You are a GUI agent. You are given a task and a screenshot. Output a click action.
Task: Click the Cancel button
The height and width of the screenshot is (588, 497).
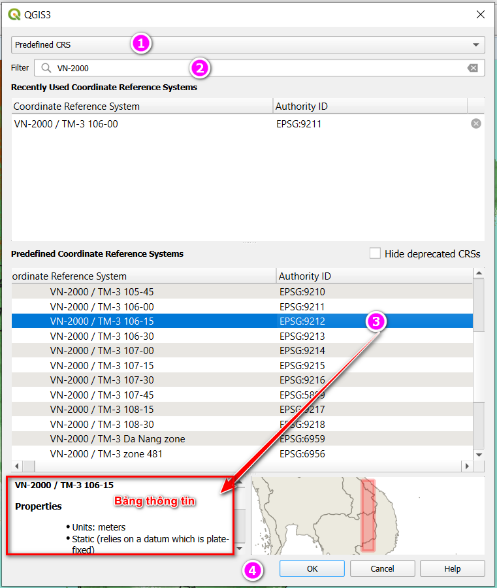point(382,569)
